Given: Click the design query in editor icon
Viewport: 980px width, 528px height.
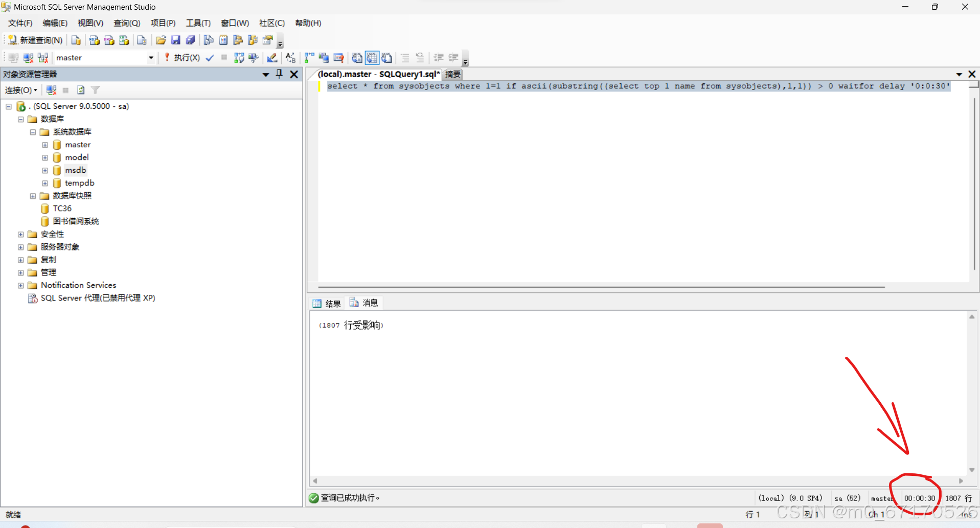Looking at the screenshot, I should [272, 58].
